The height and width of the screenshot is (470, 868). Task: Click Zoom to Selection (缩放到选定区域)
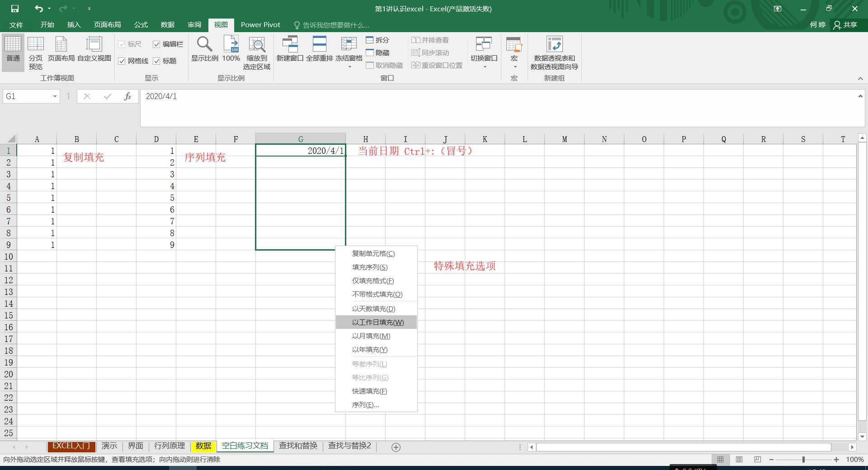click(256, 52)
